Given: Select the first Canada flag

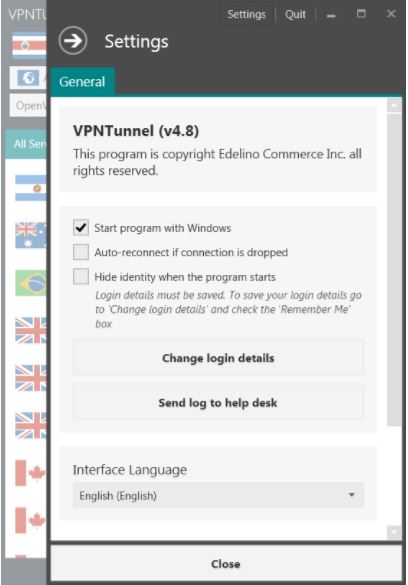Looking at the screenshot, I should (31, 473).
